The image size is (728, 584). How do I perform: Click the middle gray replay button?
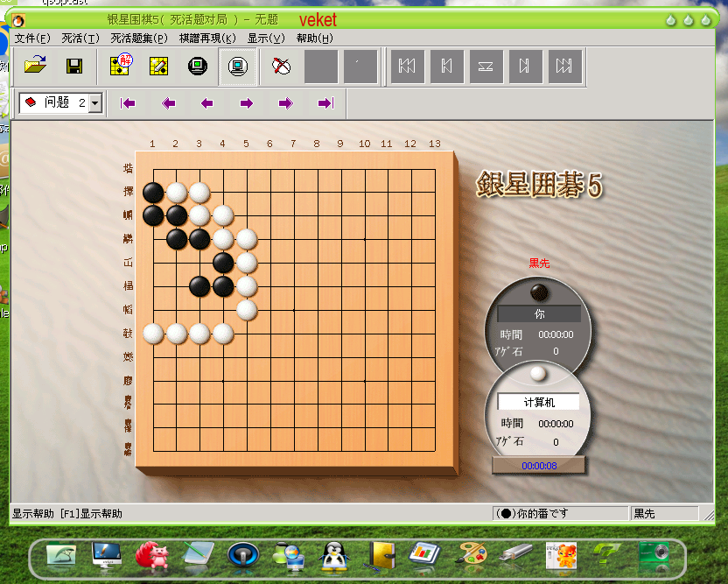click(486, 66)
